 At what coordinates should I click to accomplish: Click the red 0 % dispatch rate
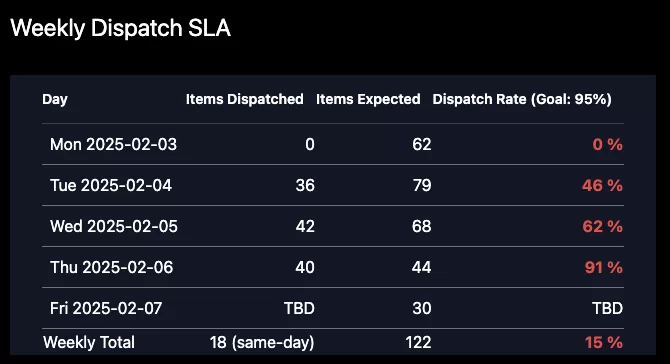coord(608,144)
